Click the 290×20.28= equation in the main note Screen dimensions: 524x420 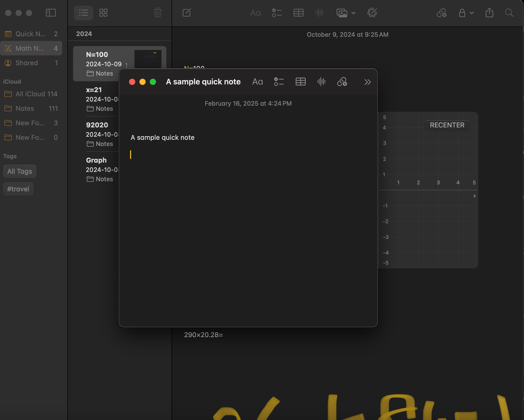tap(203, 335)
